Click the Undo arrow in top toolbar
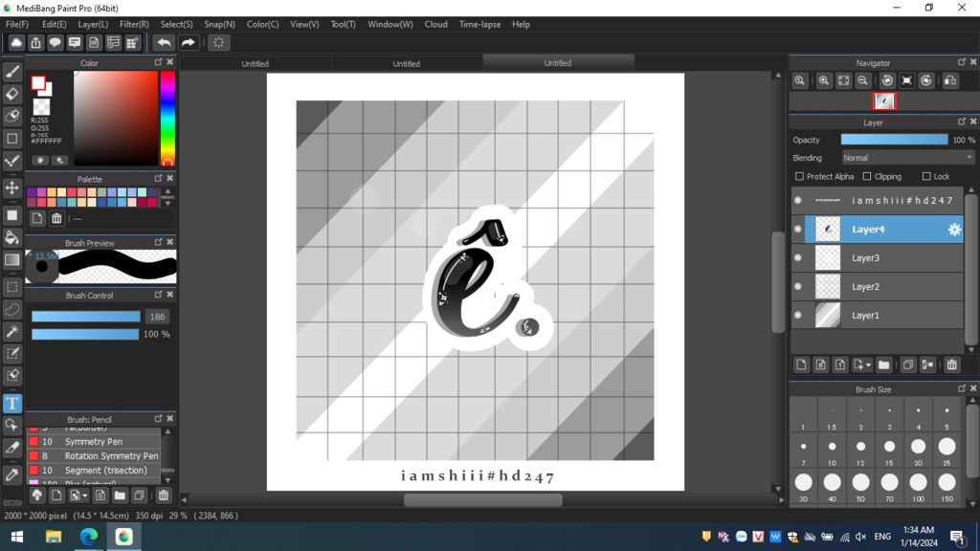The height and width of the screenshot is (551, 980). [164, 42]
